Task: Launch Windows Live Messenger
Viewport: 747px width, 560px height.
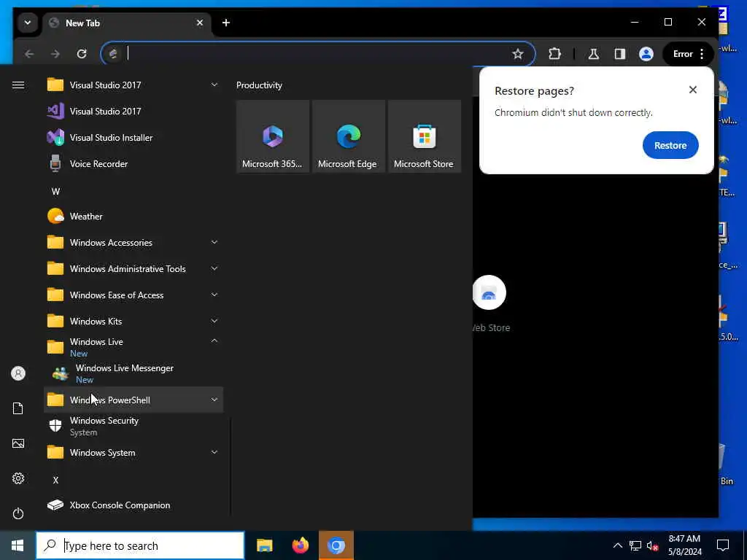Action: (133, 374)
